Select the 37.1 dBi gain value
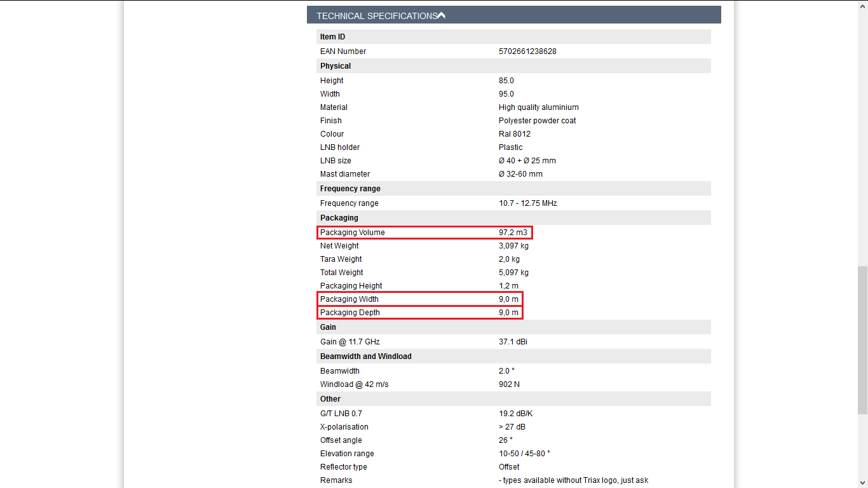 coord(513,342)
